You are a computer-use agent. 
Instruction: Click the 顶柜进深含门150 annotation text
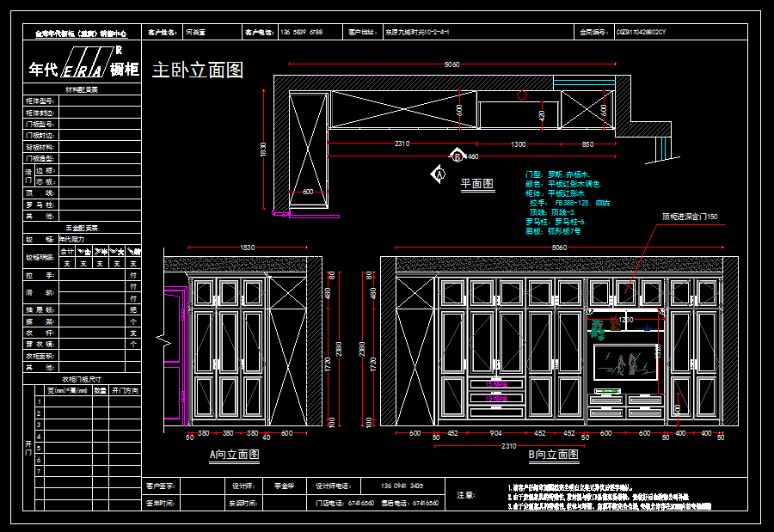pos(689,217)
